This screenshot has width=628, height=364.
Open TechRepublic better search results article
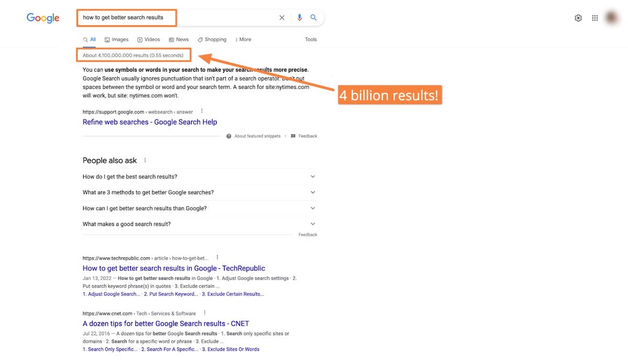[x=174, y=268]
